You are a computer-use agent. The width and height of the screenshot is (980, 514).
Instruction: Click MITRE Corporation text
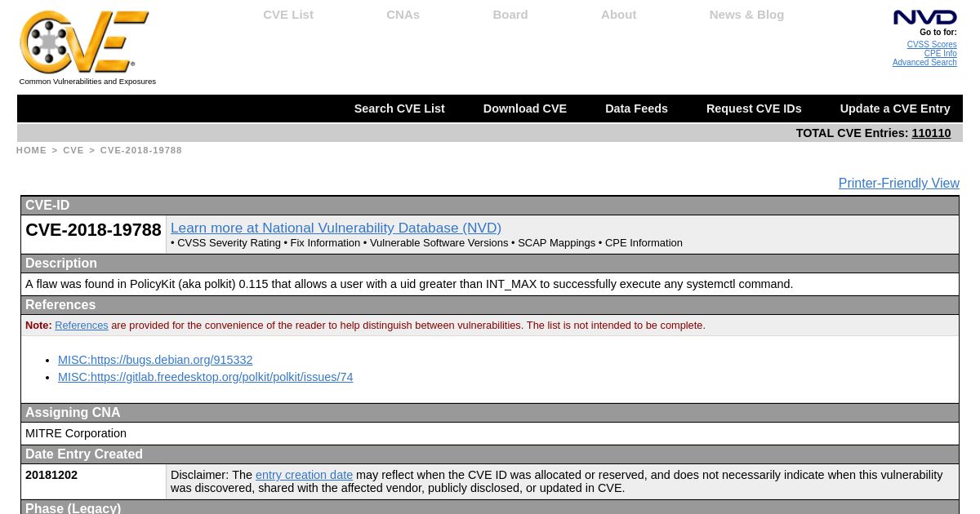76,433
